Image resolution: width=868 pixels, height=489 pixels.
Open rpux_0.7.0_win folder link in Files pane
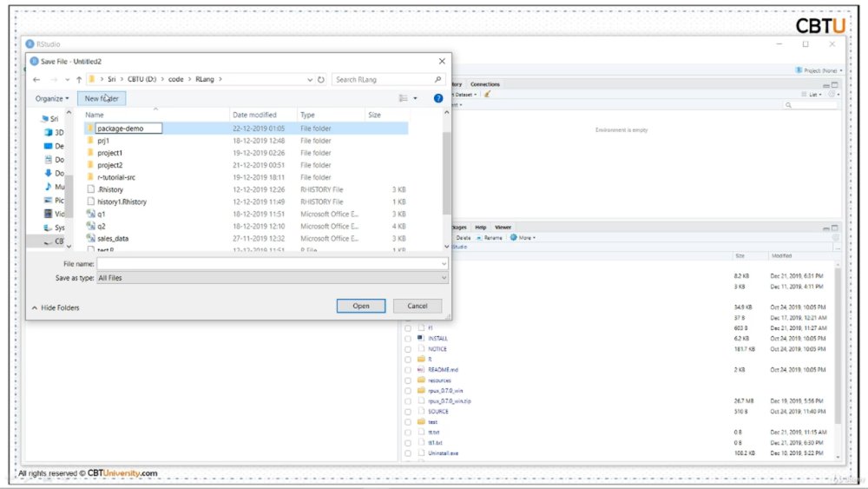(445, 391)
